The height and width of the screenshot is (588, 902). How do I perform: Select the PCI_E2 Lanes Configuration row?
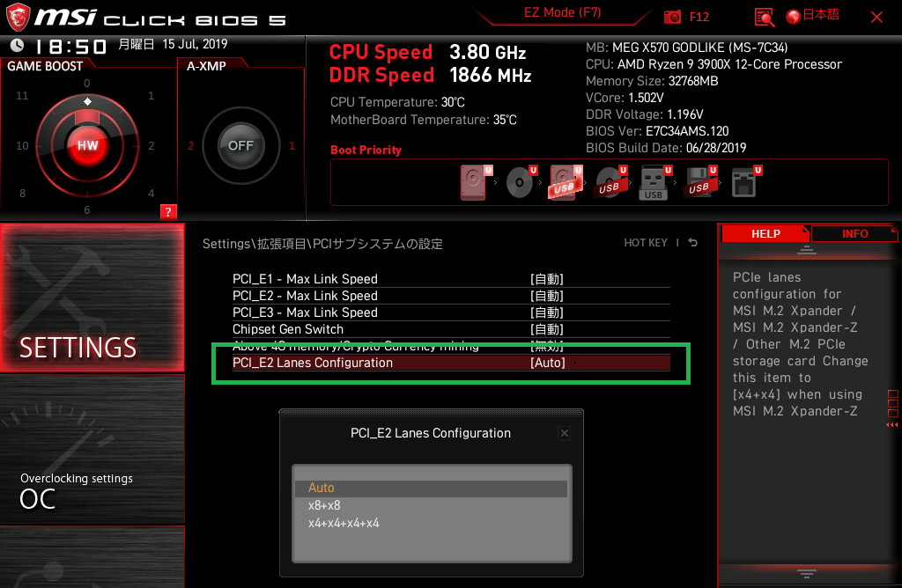point(451,363)
